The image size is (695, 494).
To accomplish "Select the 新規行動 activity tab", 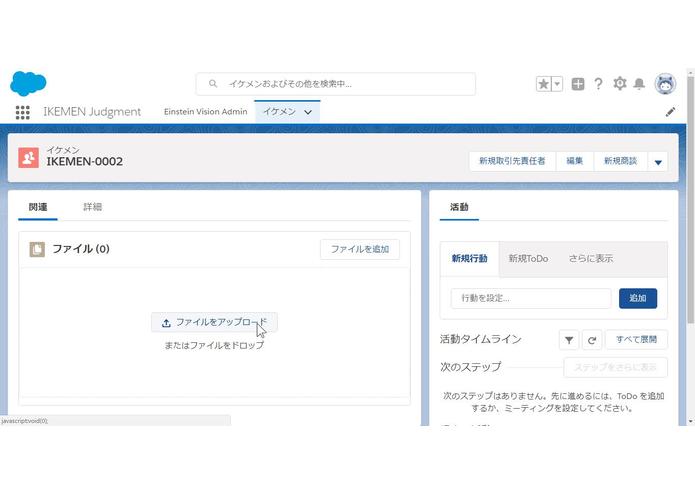I will (x=469, y=259).
